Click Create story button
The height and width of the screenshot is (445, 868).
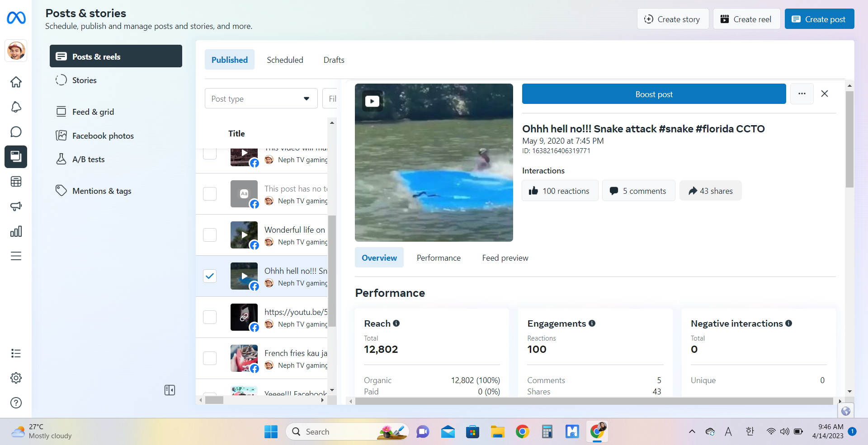coord(673,19)
